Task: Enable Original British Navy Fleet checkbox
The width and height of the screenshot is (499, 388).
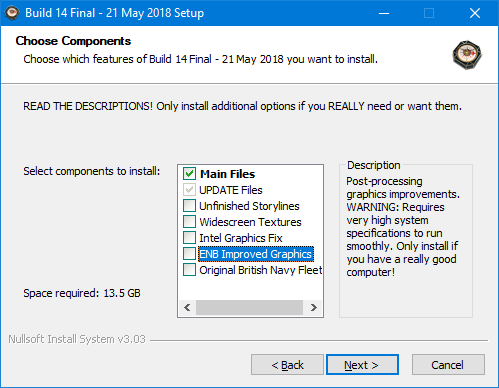Action: pos(189,270)
